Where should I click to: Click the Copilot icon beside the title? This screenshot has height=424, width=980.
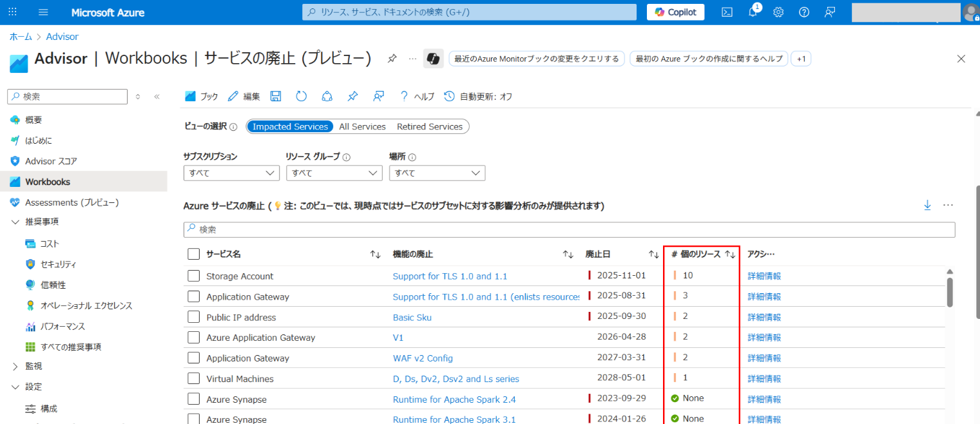pos(433,59)
